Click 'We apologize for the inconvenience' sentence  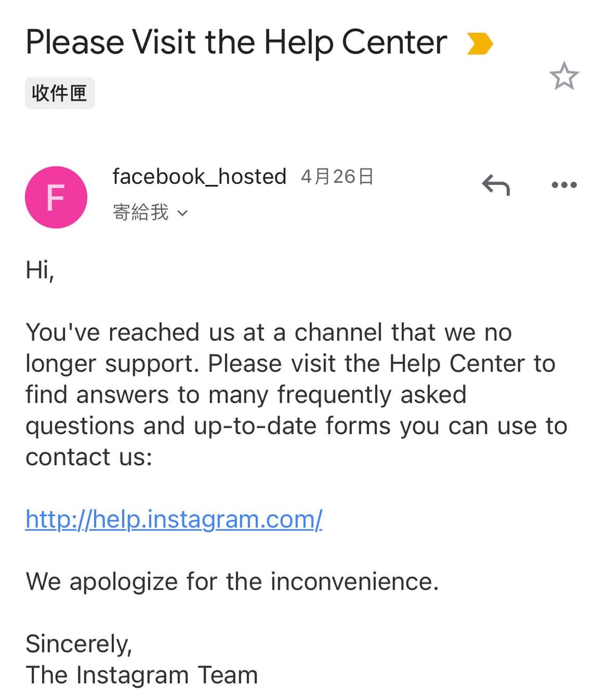233,581
